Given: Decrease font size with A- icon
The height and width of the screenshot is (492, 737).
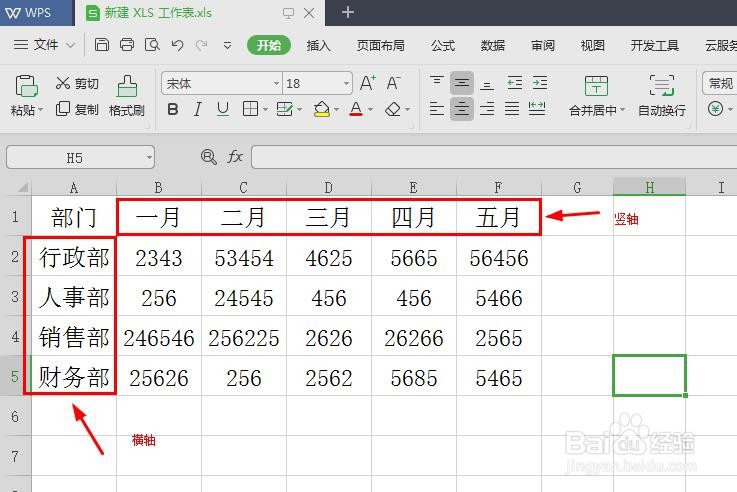Looking at the screenshot, I should (x=393, y=83).
